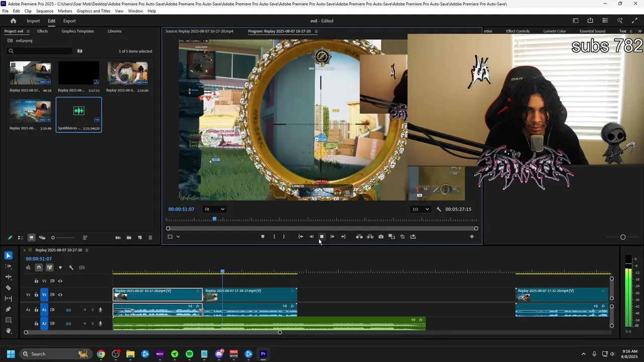Open Program monitor Button Editor plus

pos(472,237)
